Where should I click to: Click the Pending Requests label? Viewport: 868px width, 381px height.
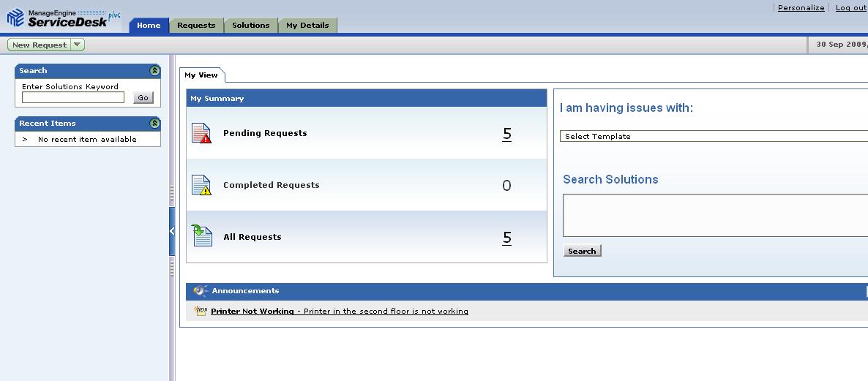tap(265, 133)
